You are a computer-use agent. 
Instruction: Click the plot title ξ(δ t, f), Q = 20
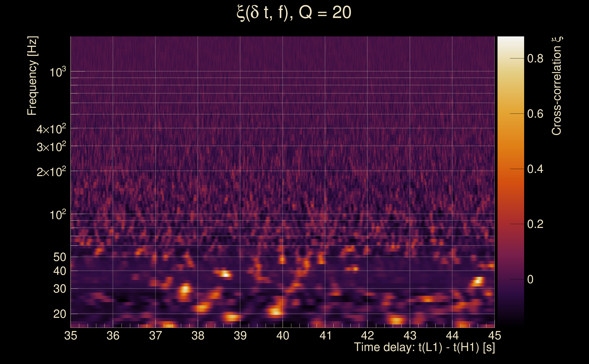point(294,13)
